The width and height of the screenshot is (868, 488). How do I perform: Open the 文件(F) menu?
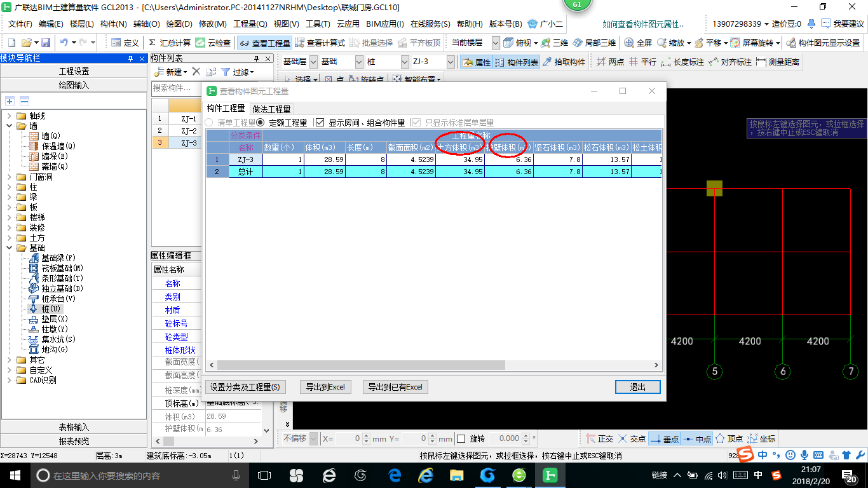tap(20, 24)
